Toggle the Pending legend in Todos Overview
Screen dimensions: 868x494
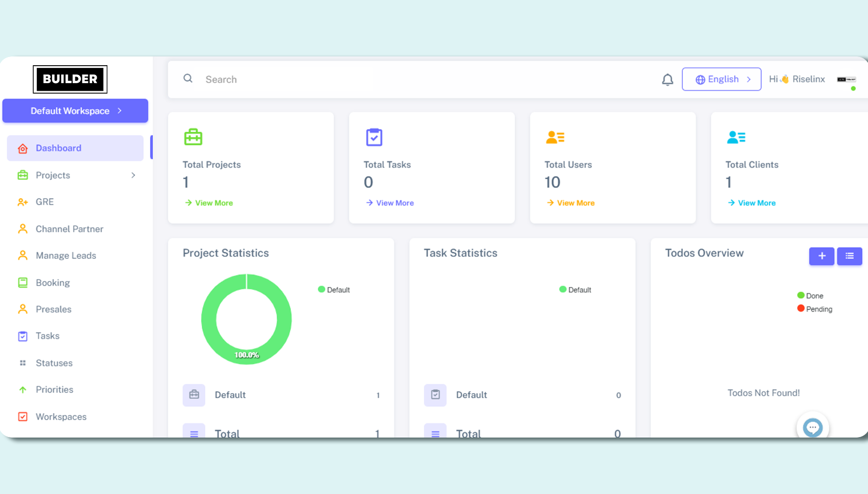click(x=814, y=309)
